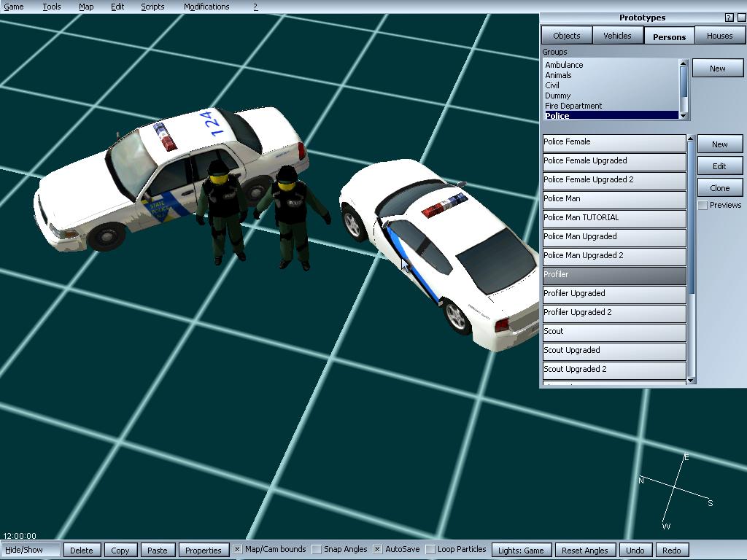
Task: Open the Properties button
Action: click(204, 551)
